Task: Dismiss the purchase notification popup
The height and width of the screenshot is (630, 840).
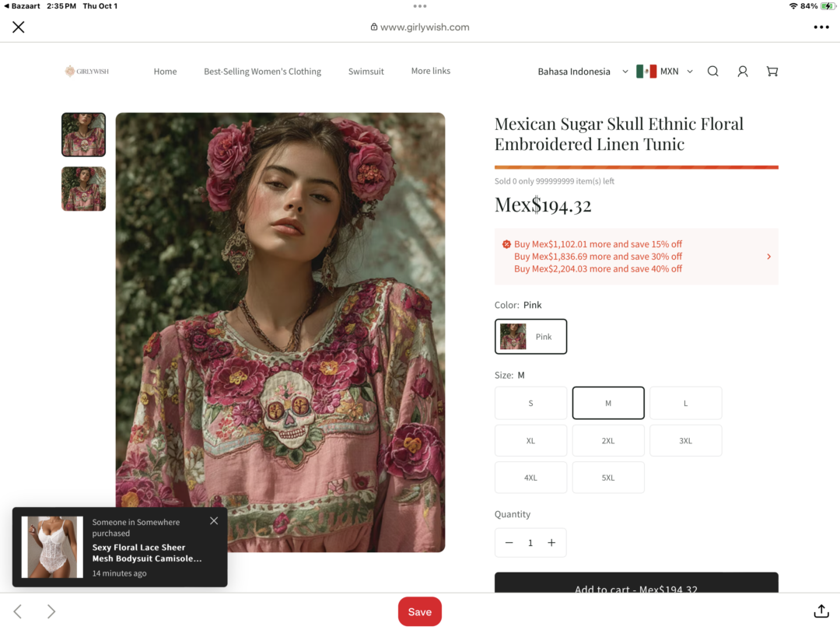Action: pyautogui.click(x=214, y=520)
